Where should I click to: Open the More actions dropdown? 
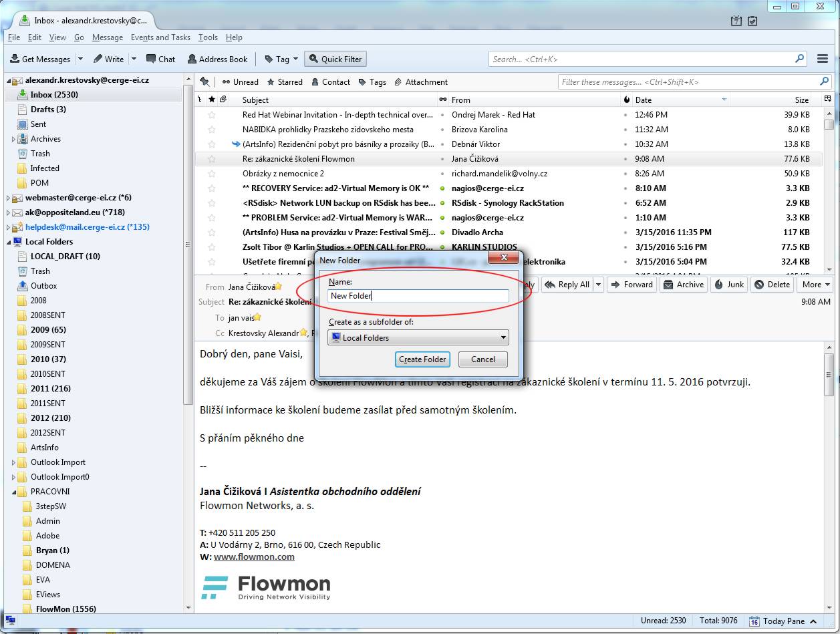click(x=817, y=285)
